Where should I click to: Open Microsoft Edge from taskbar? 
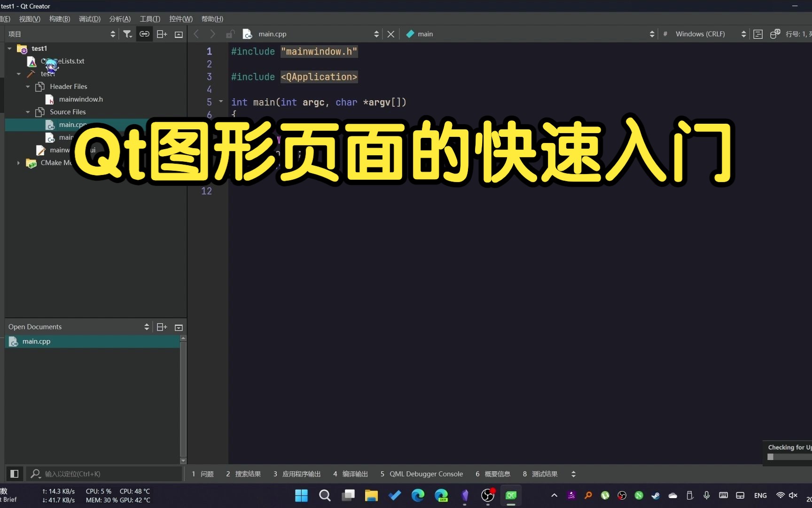pyautogui.click(x=418, y=495)
